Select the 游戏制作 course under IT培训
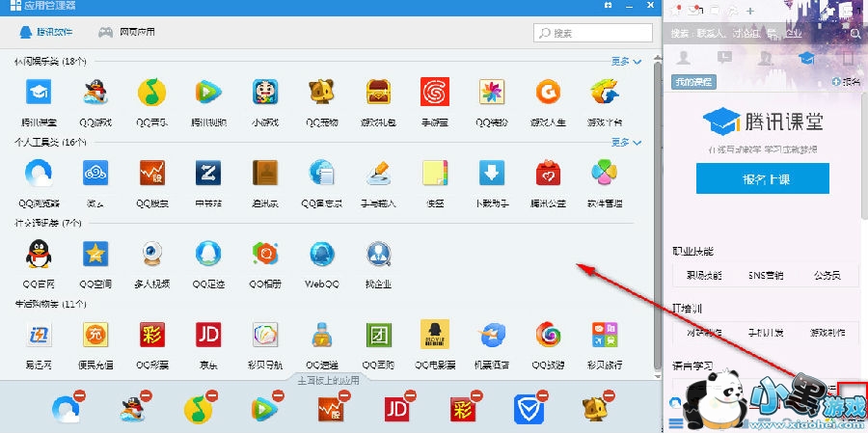 point(827,333)
